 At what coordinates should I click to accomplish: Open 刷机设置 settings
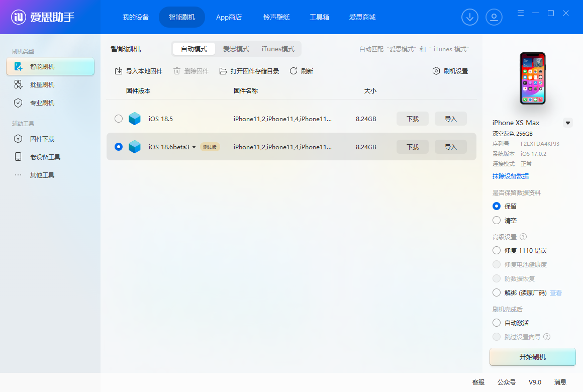tap(450, 71)
